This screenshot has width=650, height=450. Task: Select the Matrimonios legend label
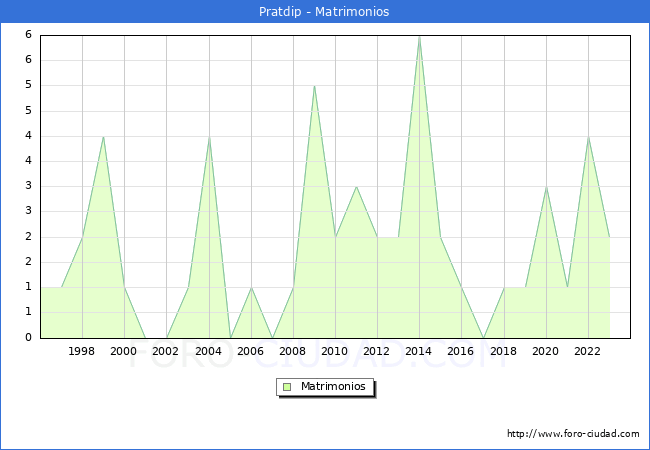333,386
